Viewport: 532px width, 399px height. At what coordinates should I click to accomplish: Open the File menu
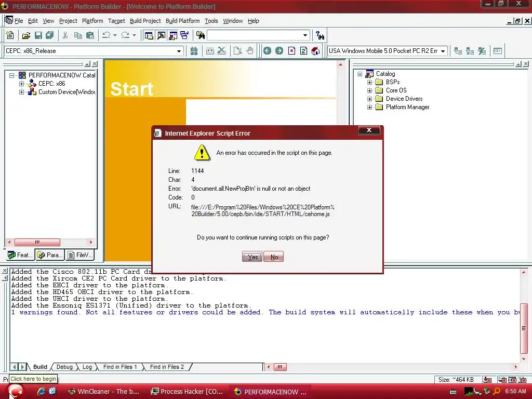point(19,21)
